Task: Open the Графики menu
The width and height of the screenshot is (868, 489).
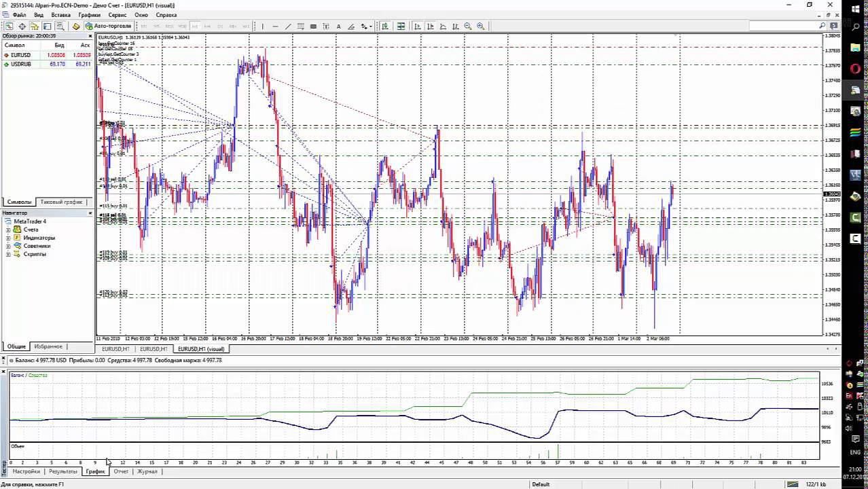Action: coord(89,15)
